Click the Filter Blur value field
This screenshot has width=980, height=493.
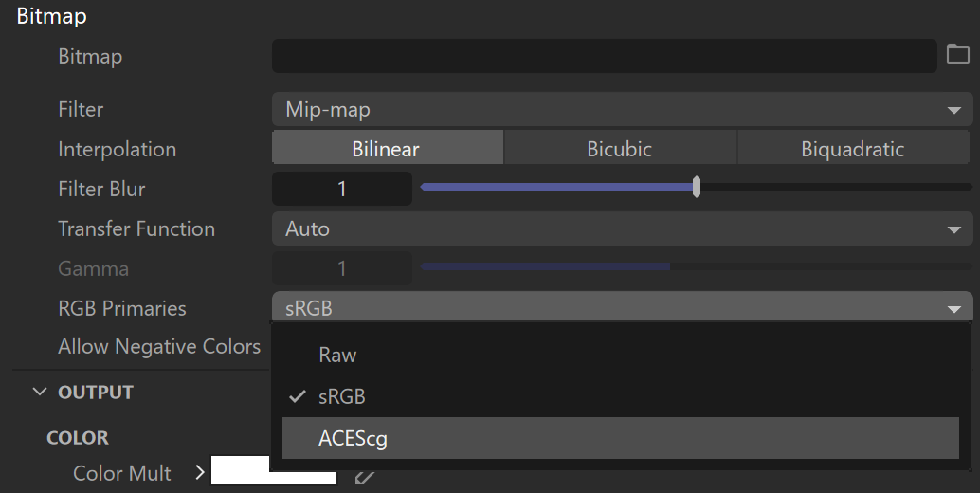click(341, 189)
